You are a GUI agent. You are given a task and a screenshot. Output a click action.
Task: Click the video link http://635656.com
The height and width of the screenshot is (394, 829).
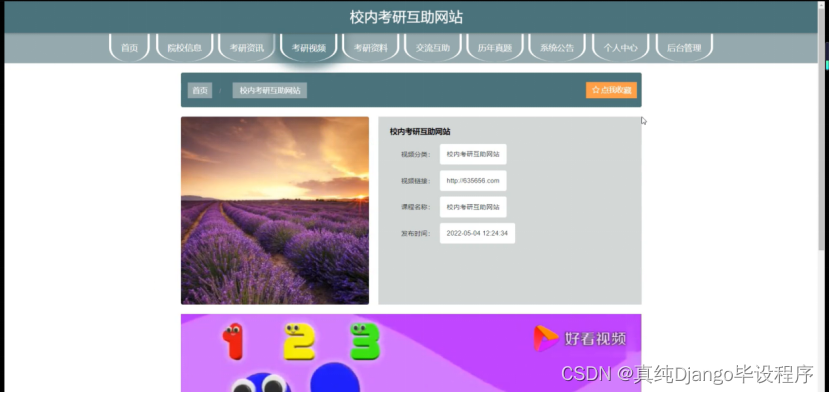point(473,181)
